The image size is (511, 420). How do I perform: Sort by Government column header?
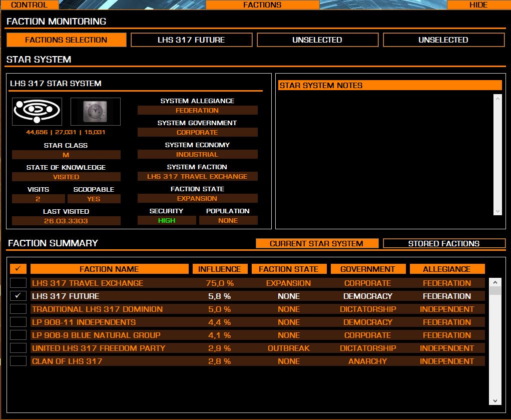(x=368, y=269)
